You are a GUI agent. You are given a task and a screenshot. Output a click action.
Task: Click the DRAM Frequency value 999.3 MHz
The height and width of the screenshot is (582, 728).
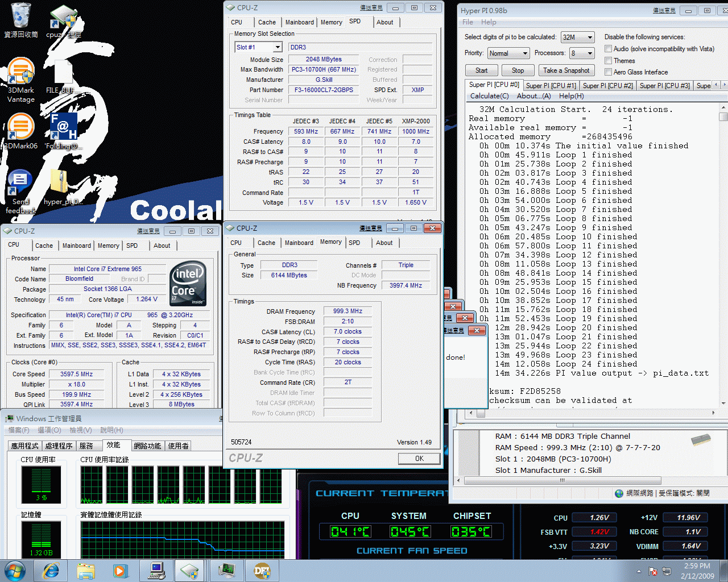click(x=348, y=311)
